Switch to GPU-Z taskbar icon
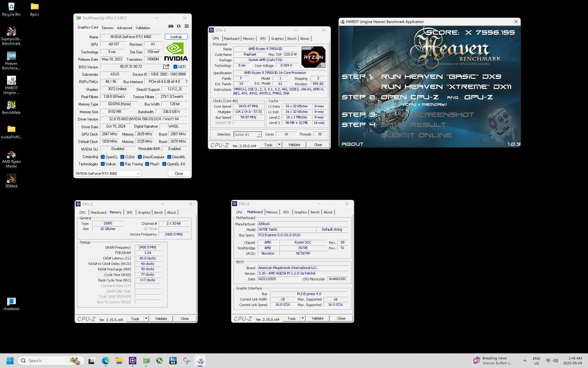This screenshot has width=588, height=368. point(146,361)
